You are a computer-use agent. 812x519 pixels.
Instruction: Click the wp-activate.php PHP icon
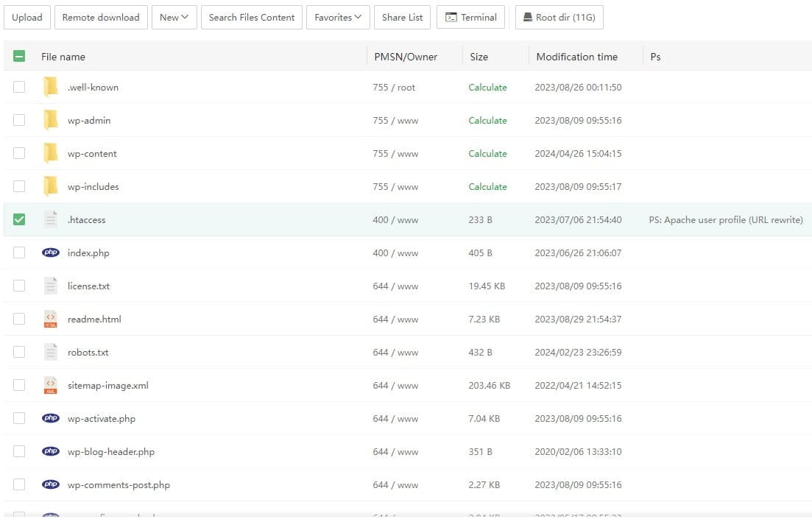click(51, 419)
